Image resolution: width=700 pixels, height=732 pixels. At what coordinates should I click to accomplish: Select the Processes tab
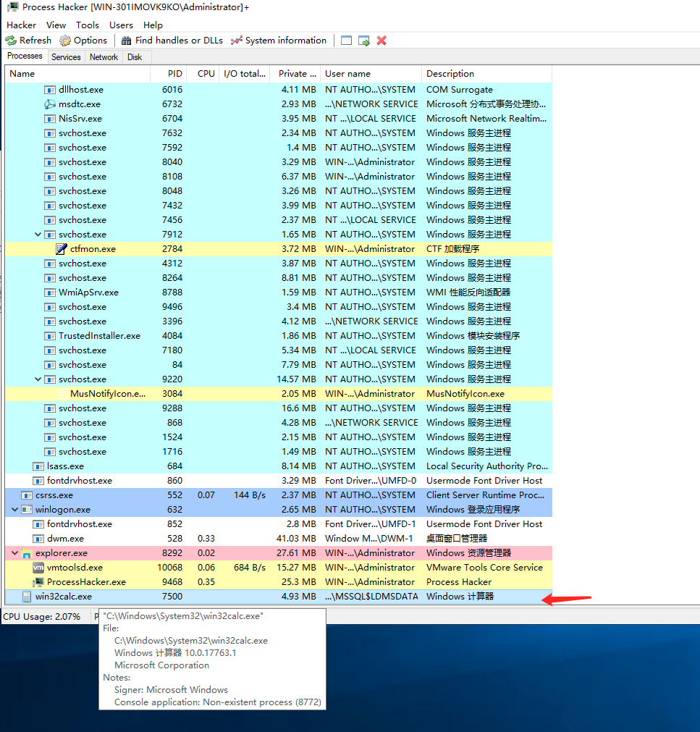tap(25, 56)
